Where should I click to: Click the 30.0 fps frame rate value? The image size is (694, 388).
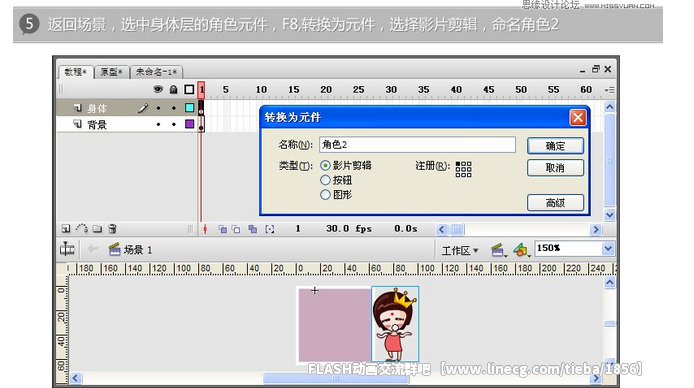click(x=349, y=229)
